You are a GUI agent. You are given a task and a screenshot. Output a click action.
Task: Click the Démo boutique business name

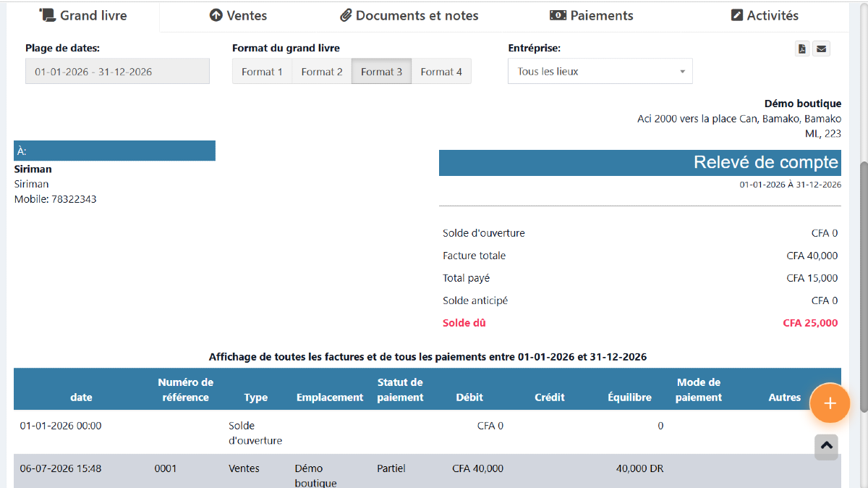(x=803, y=104)
